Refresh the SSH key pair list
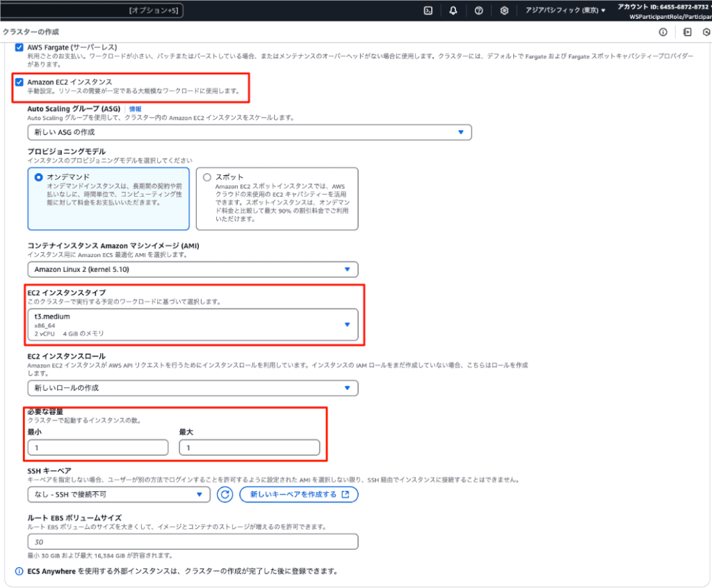712x588 pixels. point(225,494)
